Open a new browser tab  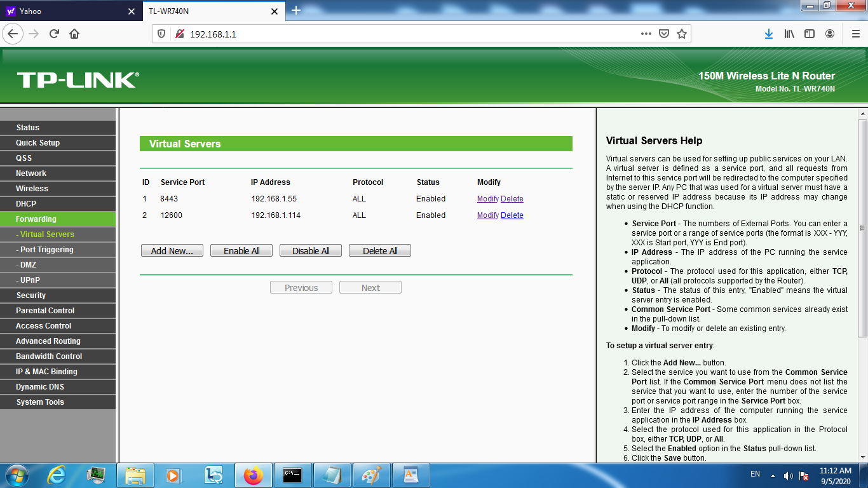coord(295,11)
